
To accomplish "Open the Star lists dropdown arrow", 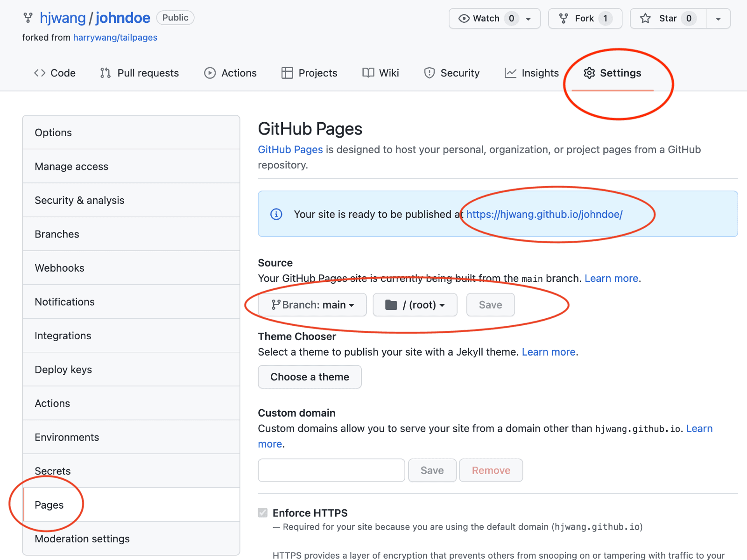I will coord(718,19).
